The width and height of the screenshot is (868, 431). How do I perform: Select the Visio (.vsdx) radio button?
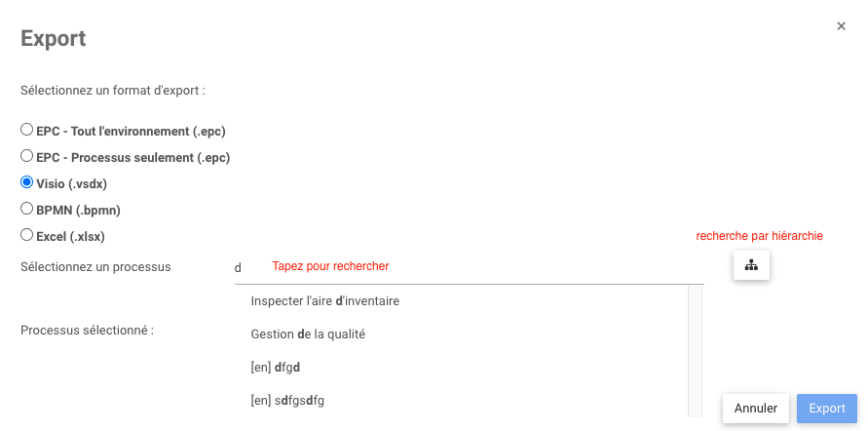pos(27,182)
